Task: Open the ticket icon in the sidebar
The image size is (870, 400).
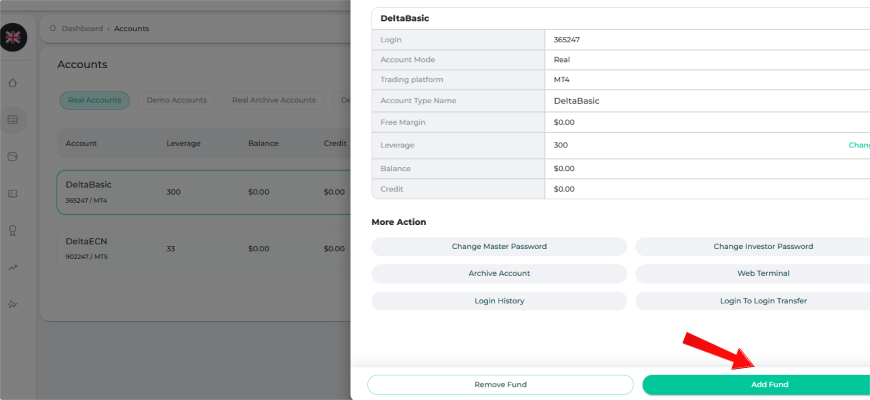Action: tap(13, 194)
